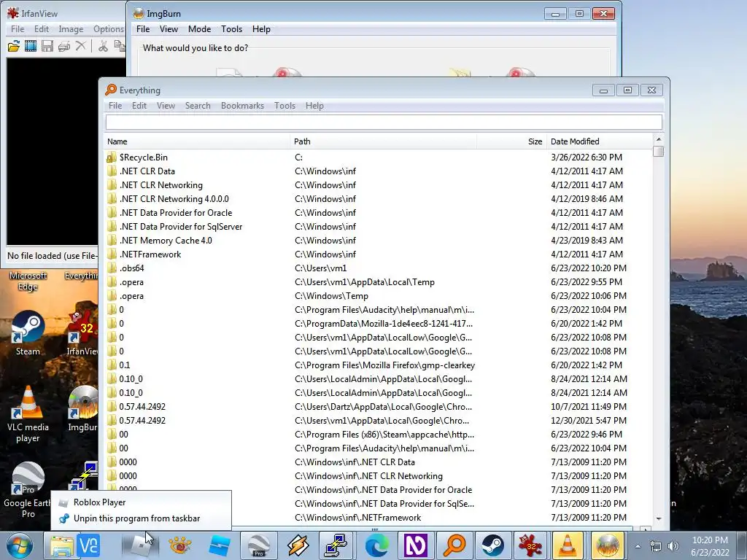Click the IrfanView red cat taskbar icon

coord(530,545)
